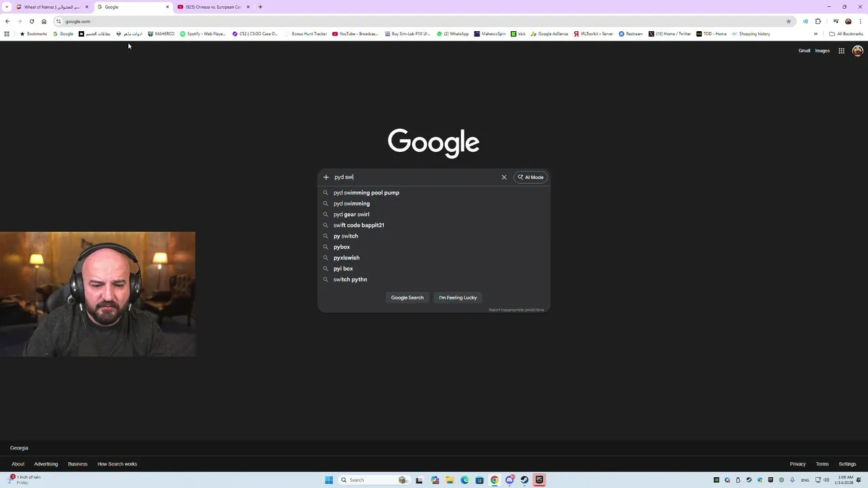Viewport: 868px width, 488px height.
Task: Clear the search box with the X icon
Action: [x=504, y=177]
